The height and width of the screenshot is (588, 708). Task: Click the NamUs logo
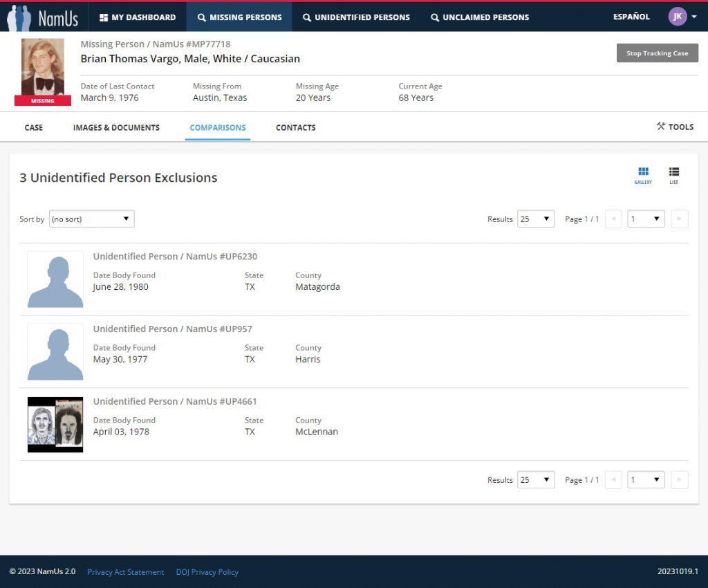[x=43, y=17]
